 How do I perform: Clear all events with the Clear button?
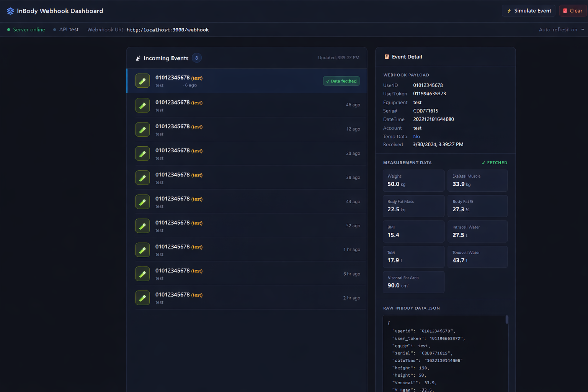coord(573,11)
